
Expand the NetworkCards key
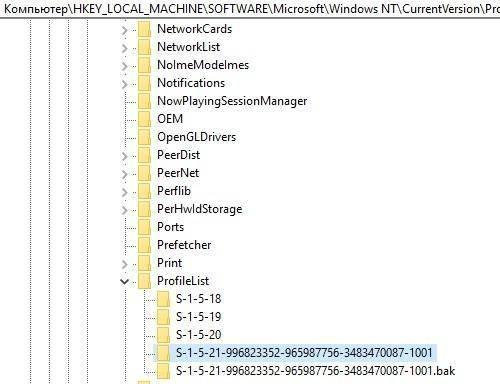[124, 30]
